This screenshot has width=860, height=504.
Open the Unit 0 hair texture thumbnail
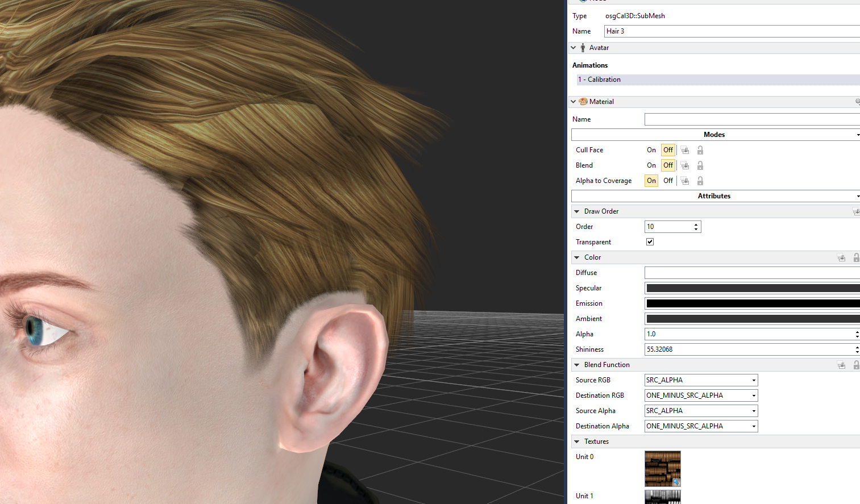click(663, 469)
